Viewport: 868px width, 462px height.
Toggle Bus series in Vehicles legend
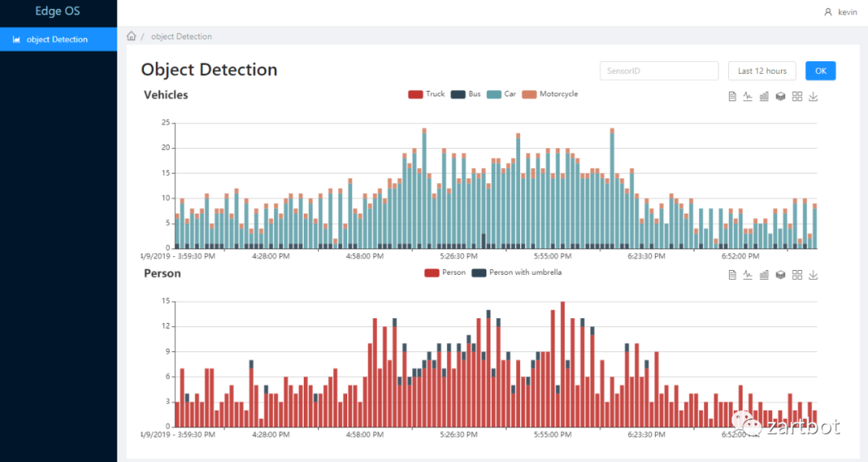pos(465,94)
